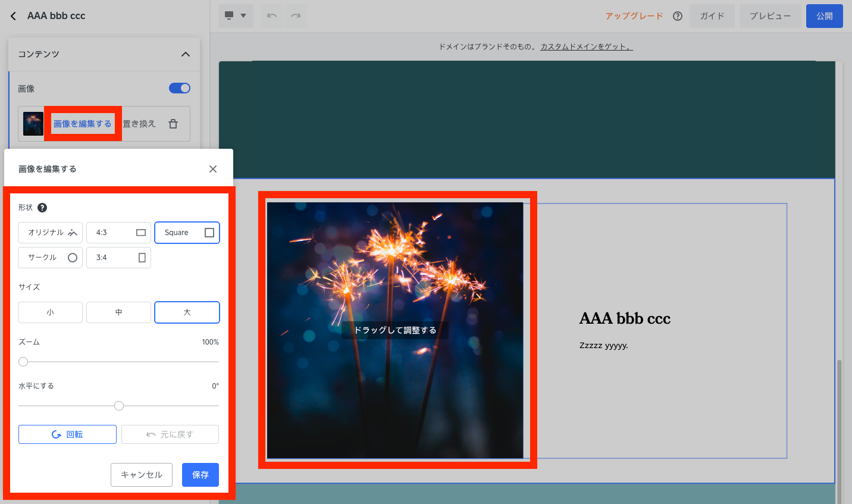Click the AAA bbb ccc heading in preview

pos(625,318)
